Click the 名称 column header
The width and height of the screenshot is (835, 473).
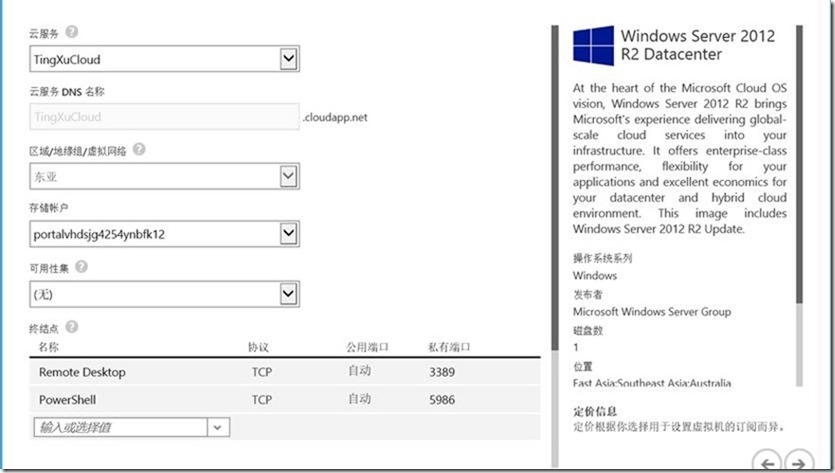(48, 347)
